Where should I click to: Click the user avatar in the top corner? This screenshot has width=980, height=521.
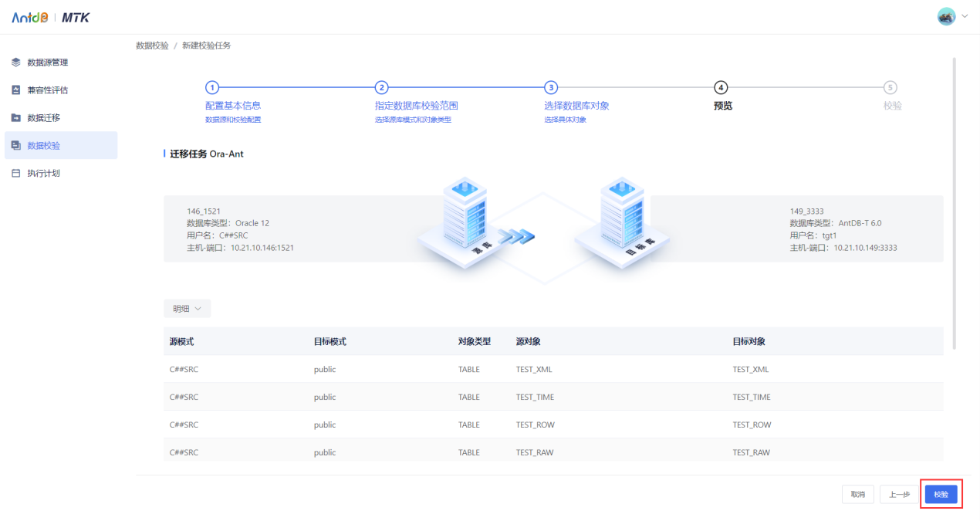point(945,15)
